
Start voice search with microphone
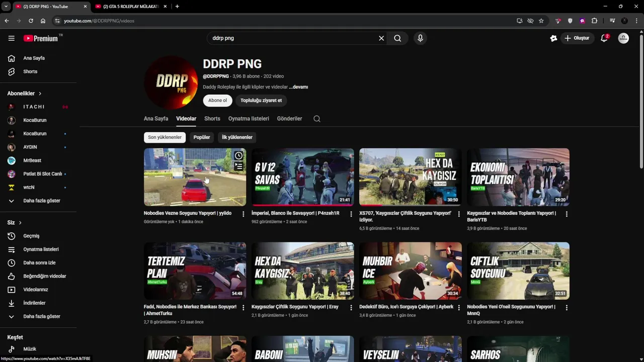coord(420,38)
